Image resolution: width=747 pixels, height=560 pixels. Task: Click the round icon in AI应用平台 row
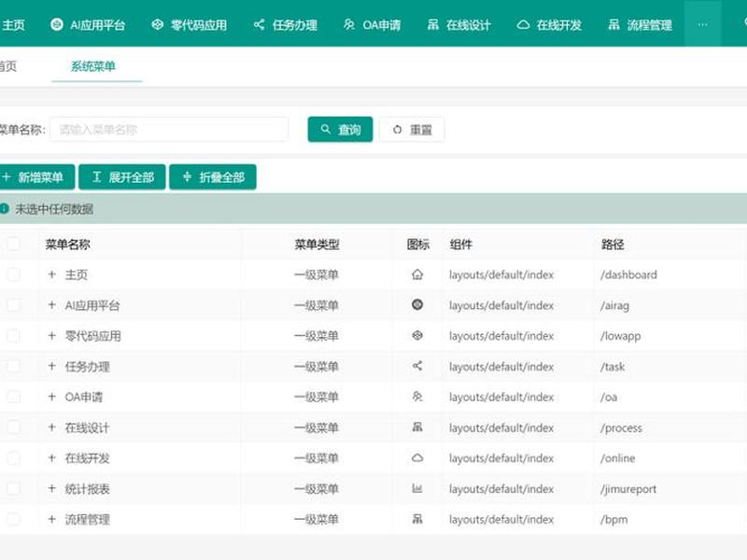tap(417, 305)
